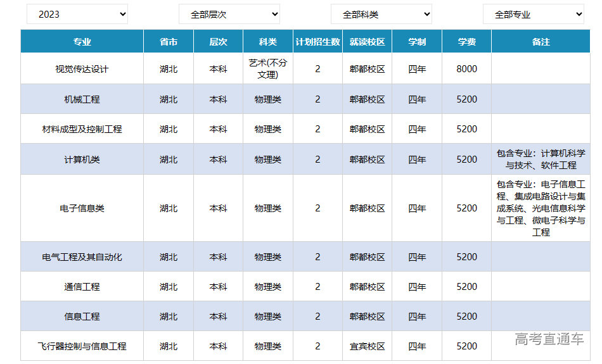The image size is (602, 364).
Task: Click the 高考直通车 watermark logo
Action: click(x=549, y=339)
